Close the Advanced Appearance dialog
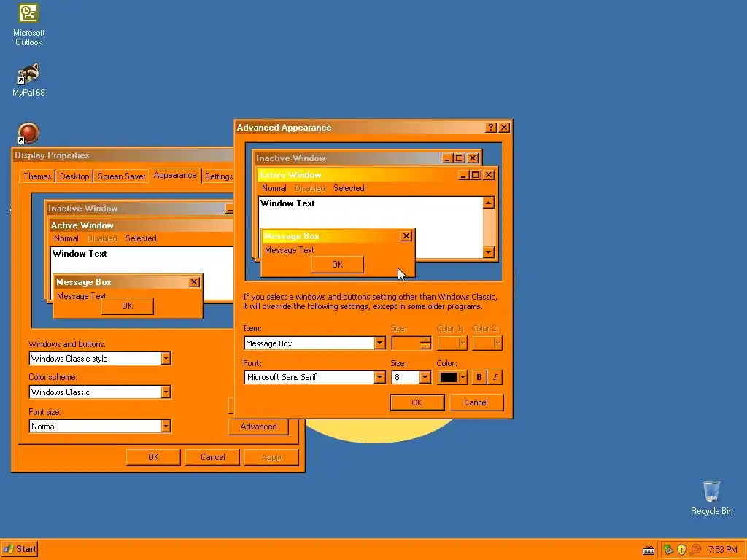The width and height of the screenshot is (747, 560). pyautogui.click(x=504, y=127)
